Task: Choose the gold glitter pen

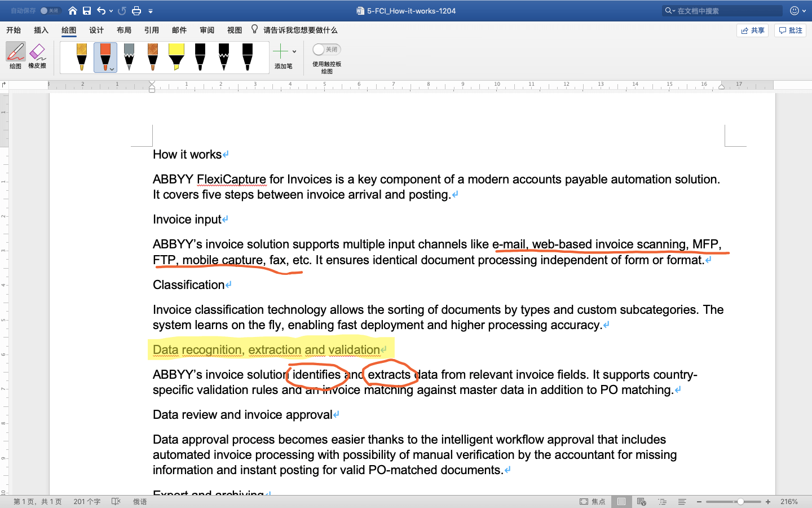Action: (x=82, y=57)
